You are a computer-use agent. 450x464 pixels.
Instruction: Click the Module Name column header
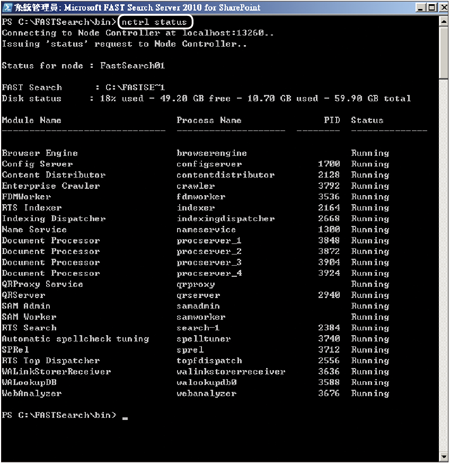coord(32,120)
